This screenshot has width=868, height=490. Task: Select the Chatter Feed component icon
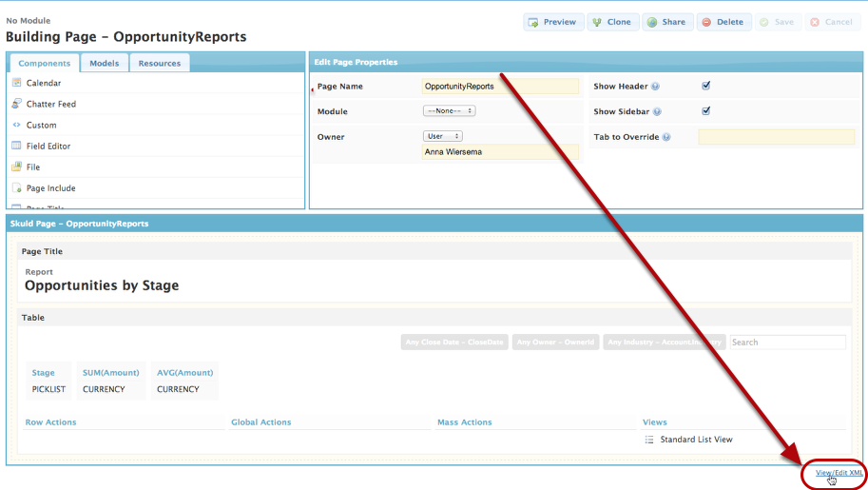pos(17,104)
